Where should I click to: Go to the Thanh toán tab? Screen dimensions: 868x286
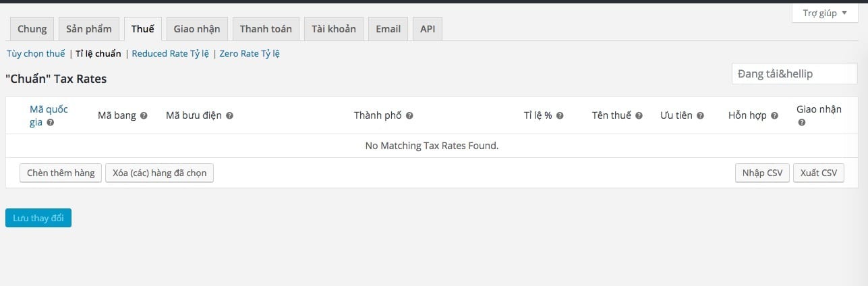pos(266,29)
